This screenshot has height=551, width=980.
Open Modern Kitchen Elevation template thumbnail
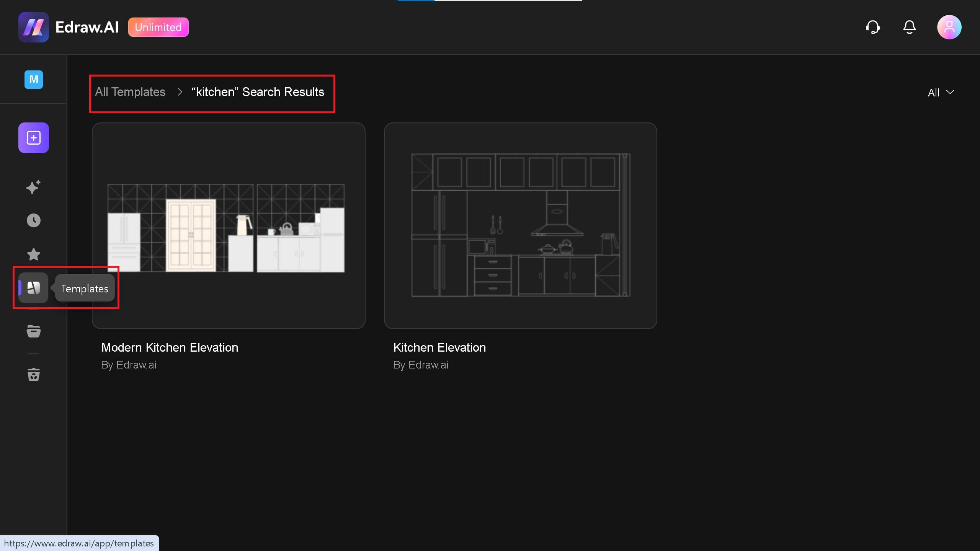(x=229, y=226)
